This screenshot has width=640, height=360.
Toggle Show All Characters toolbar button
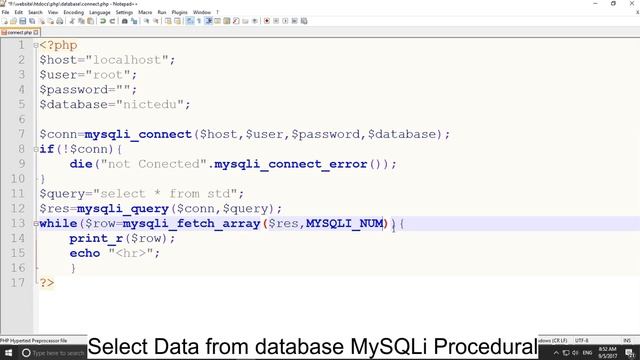[x=199, y=21]
